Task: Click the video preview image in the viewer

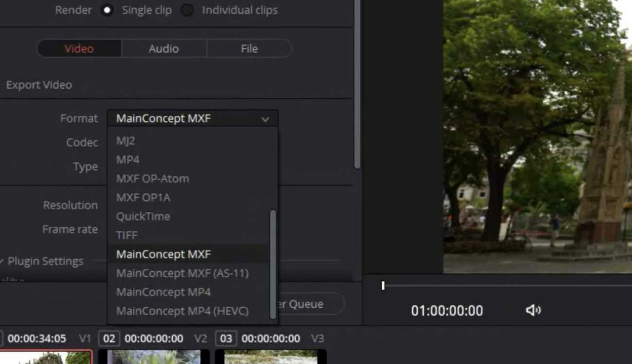Action: (538, 136)
